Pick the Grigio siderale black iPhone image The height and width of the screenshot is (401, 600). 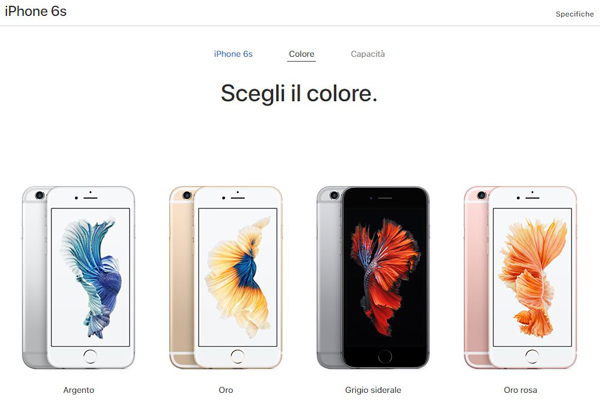[x=373, y=277]
